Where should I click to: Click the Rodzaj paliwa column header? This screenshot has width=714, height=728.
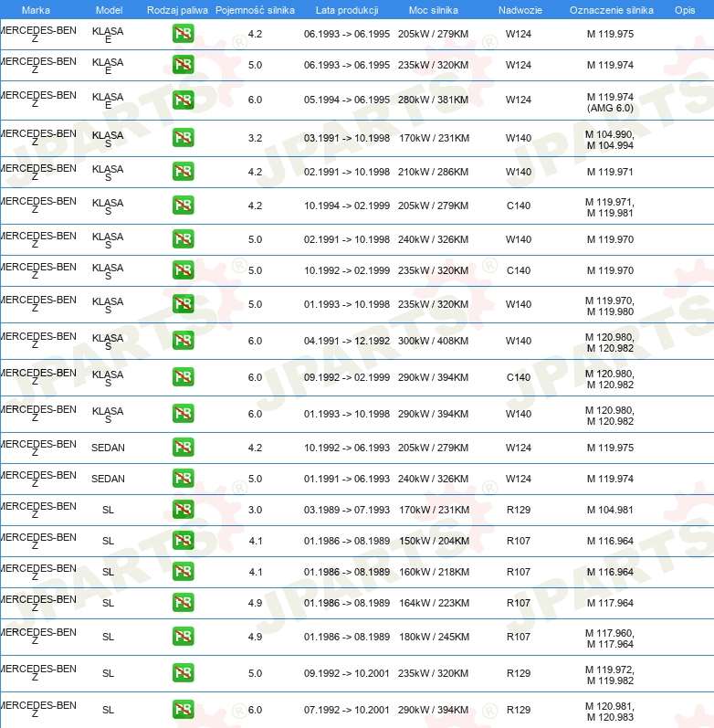[x=177, y=10]
